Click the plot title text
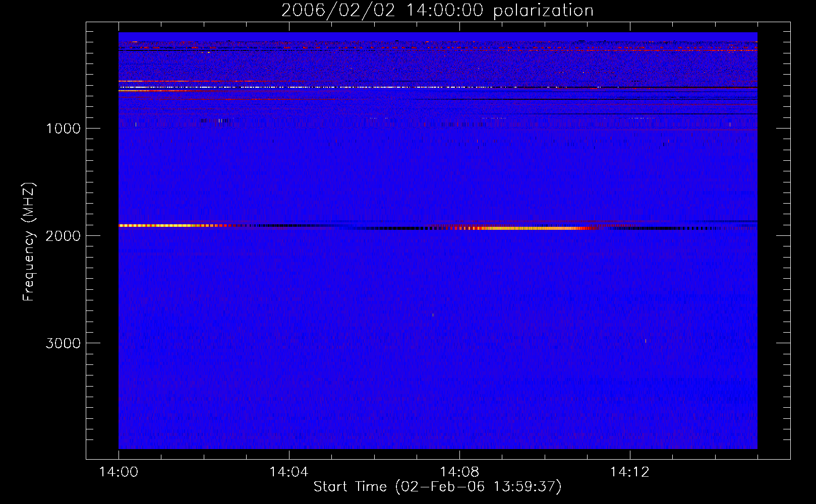This screenshot has height=504, width=816. pyautogui.click(x=437, y=11)
